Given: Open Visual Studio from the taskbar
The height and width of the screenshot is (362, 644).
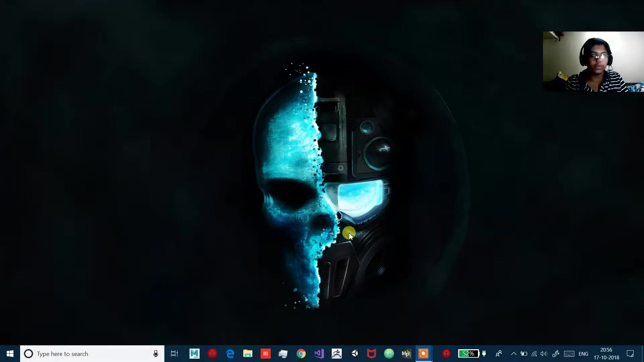Looking at the screenshot, I should 319,354.
